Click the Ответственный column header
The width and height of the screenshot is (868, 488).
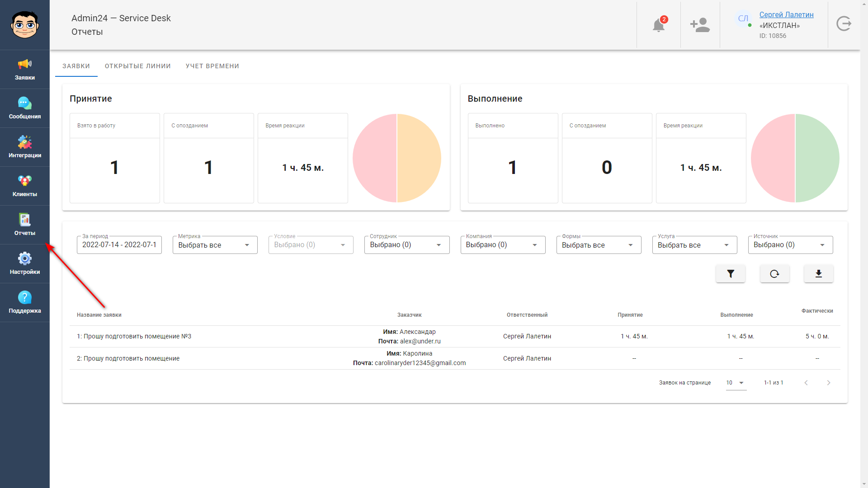pyautogui.click(x=527, y=315)
